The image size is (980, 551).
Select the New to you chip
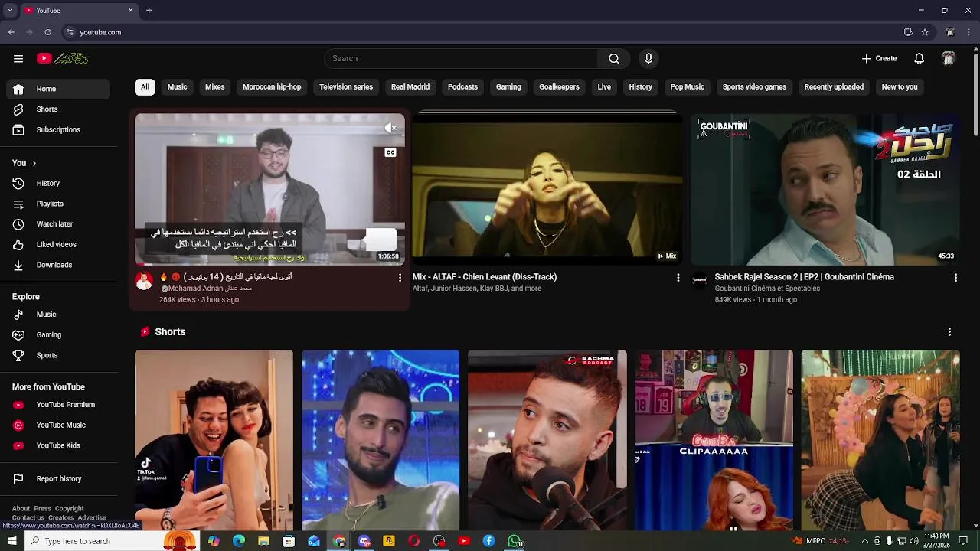point(900,86)
